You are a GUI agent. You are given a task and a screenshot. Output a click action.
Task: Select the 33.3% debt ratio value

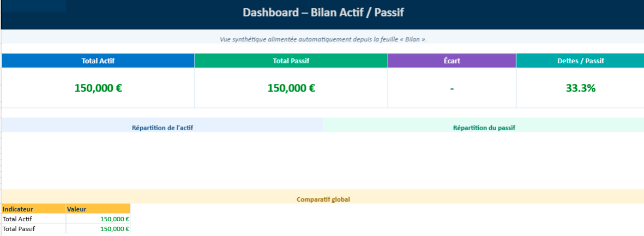click(x=580, y=88)
